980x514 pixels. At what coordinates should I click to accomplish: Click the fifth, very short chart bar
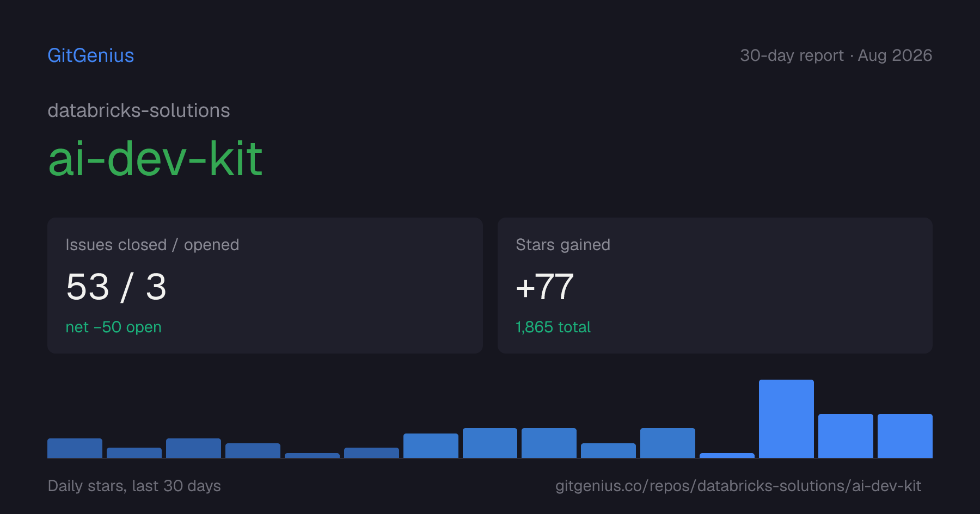pyautogui.click(x=312, y=455)
